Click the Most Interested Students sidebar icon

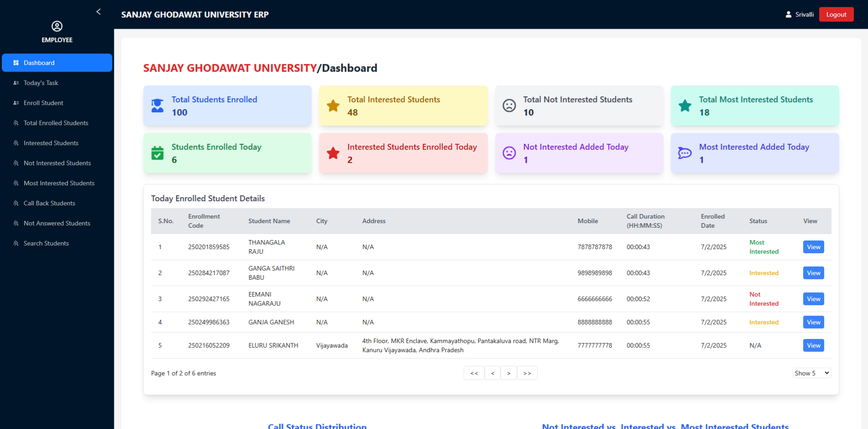(16, 183)
